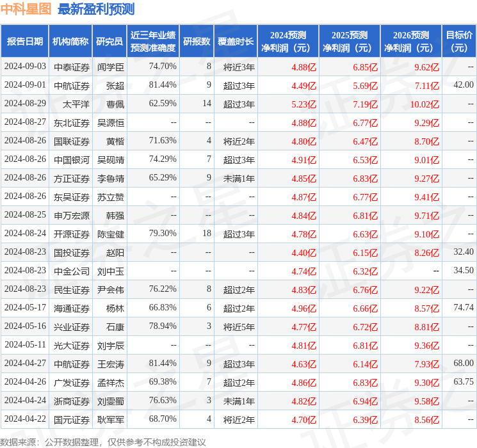Click the 东北证券 institution cell
The image size is (477, 448).
click(72, 123)
